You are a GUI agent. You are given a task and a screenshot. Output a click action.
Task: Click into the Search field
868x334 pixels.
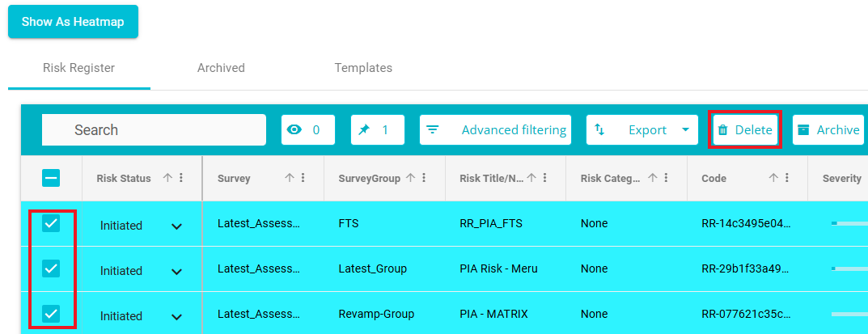tap(154, 129)
